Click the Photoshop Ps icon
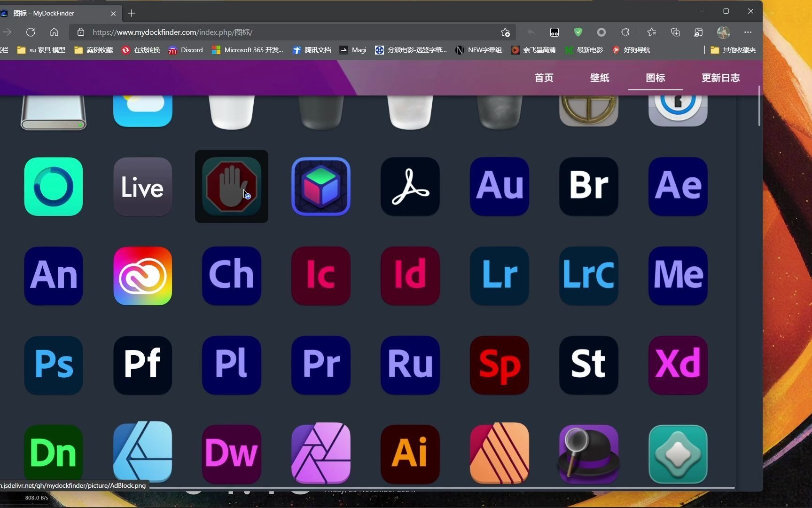The height and width of the screenshot is (508, 812). pos(54,365)
